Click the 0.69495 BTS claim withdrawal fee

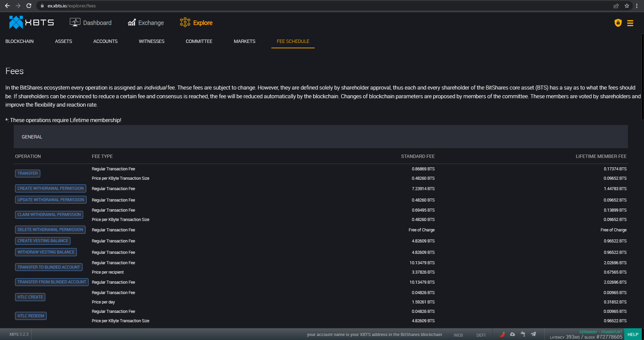click(423, 210)
